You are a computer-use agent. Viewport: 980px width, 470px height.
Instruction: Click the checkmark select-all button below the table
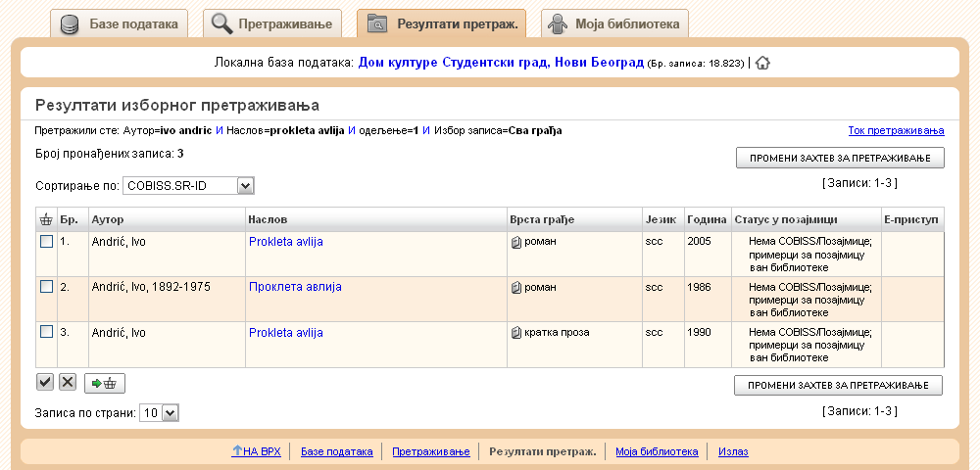click(x=45, y=382)
